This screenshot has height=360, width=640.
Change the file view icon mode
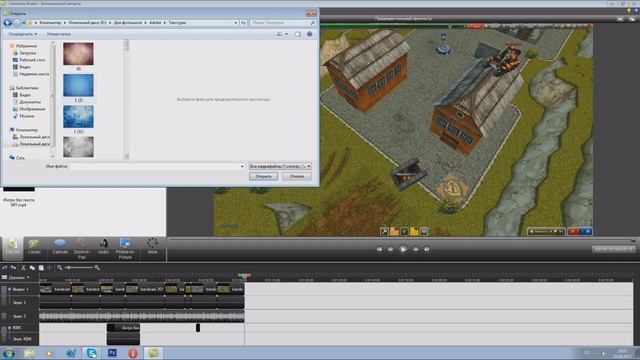pyautogui.click(x=279, y=34)
